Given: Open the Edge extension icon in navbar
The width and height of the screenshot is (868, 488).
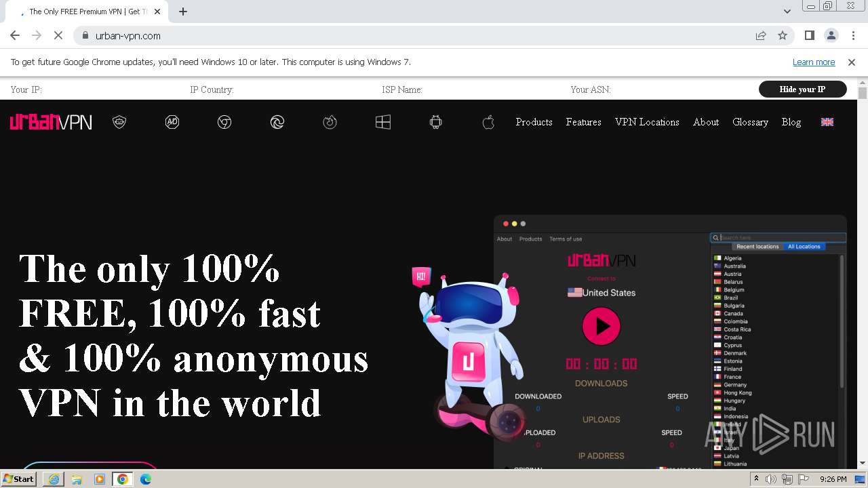Looking at the screenshot, I should [x=277, y=122].
